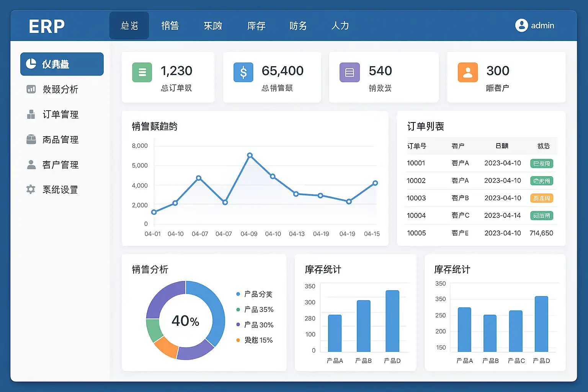588x392 pixels.
Task: Click the orange 15% legend color dot
Action: coord(238,340)
